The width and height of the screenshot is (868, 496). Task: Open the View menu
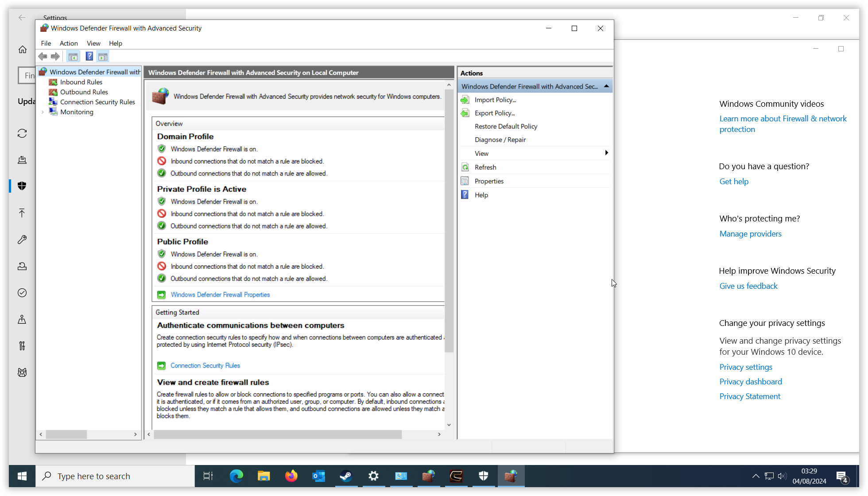93,43
